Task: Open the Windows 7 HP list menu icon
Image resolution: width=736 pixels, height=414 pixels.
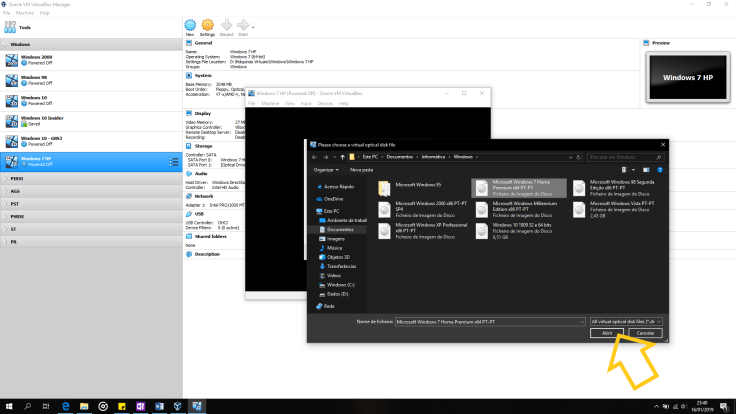Action: (x=173, y=161)
